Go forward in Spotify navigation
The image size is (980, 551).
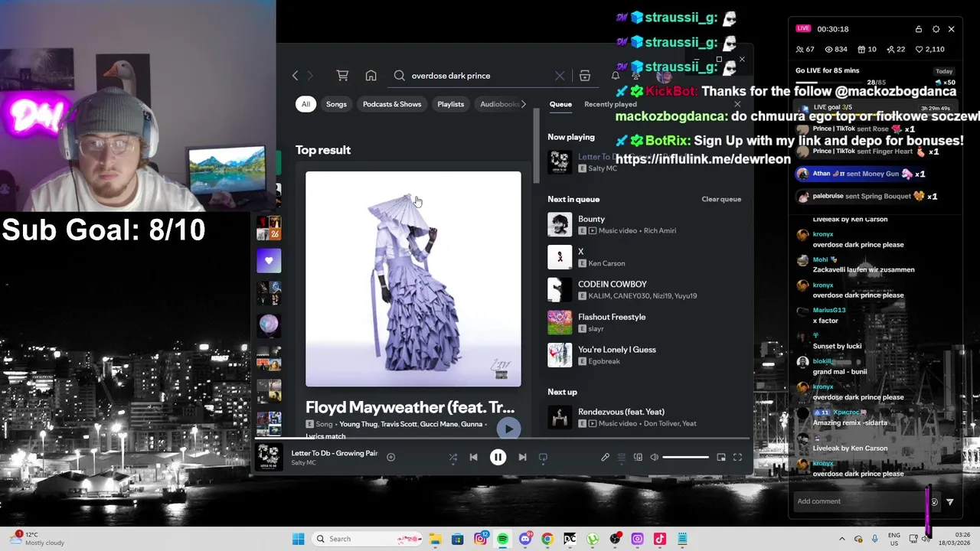tap(310, 76)
